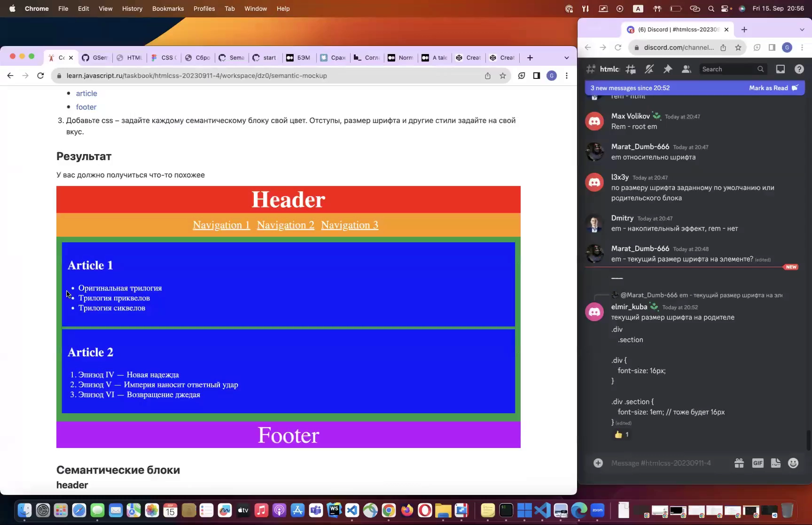Viewport: 812px width, 525px height.
Task: Click Mark as Read in Discord
Action: (773, 88)
